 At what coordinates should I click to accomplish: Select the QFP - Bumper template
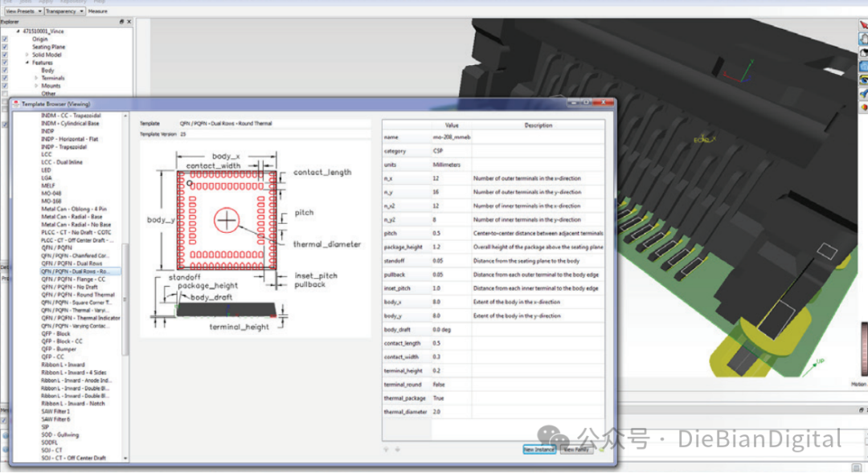59,349
